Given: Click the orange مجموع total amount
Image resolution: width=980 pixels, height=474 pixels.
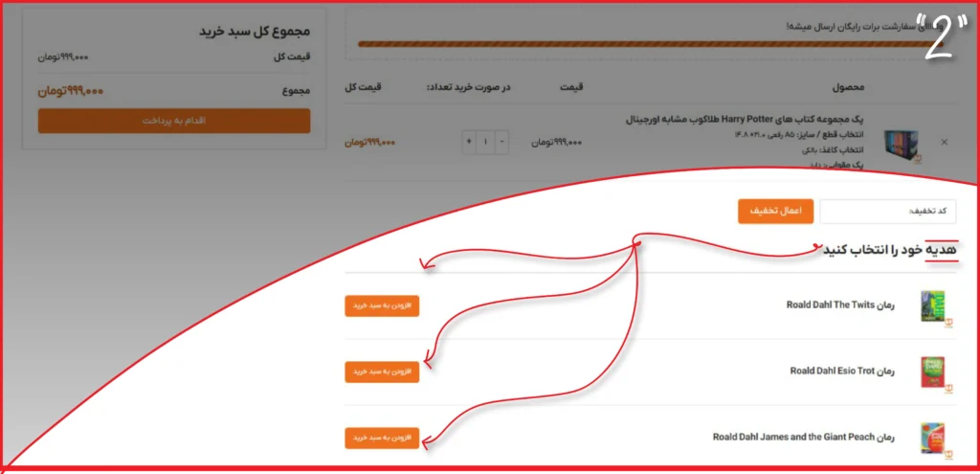Looking at the screenshot, I should (71, 91).
